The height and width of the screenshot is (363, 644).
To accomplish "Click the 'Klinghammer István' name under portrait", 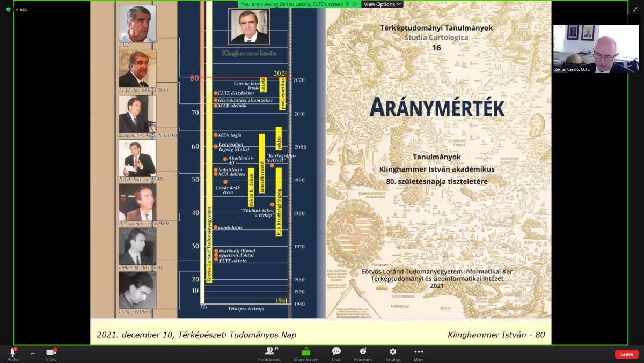I will coord(249,53).
